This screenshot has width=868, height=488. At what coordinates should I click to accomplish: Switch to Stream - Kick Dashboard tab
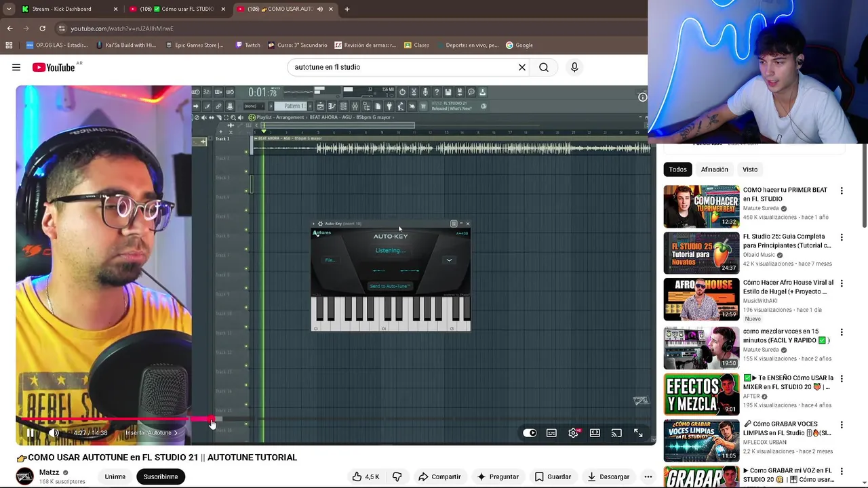click(x=68, y=9)
